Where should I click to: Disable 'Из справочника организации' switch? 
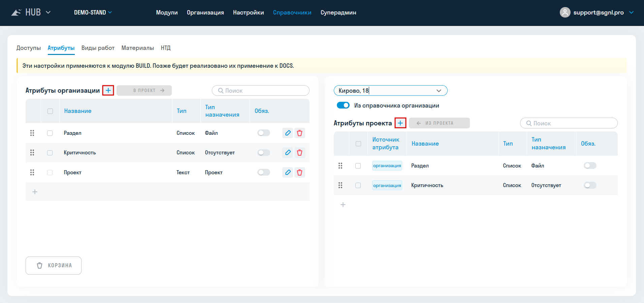[x=343, y=105]
